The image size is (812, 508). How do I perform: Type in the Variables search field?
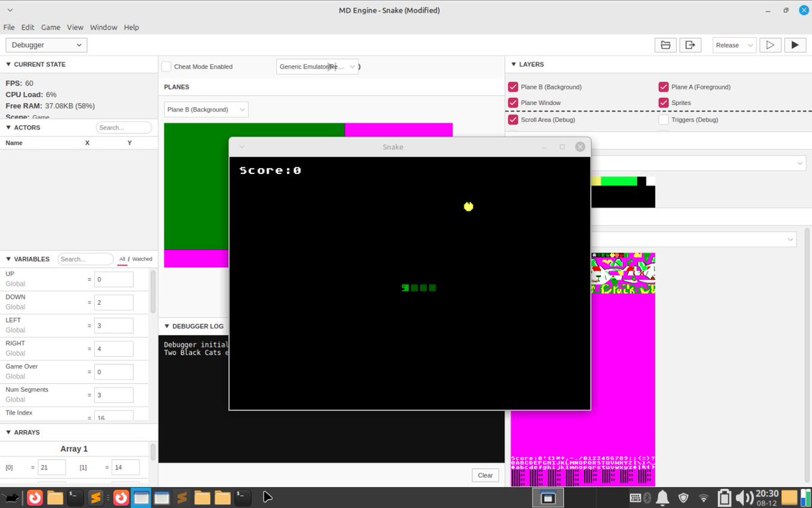coord(85,259)
